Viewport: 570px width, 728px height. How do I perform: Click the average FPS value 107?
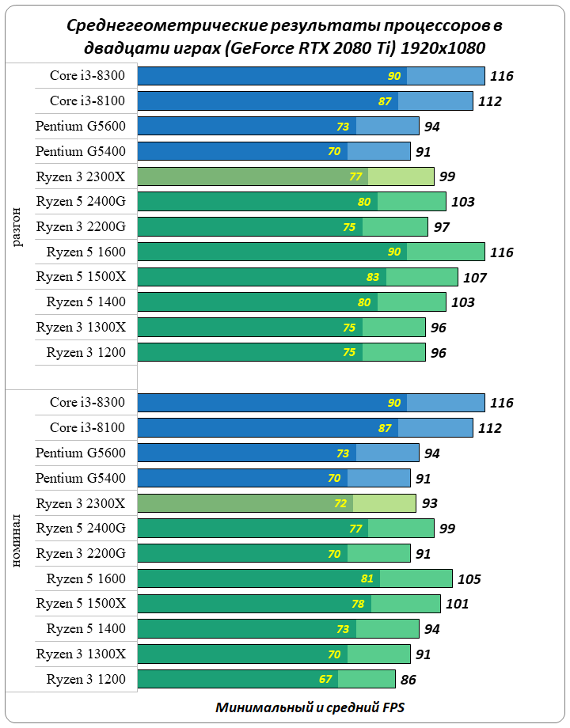coord(475,278)
